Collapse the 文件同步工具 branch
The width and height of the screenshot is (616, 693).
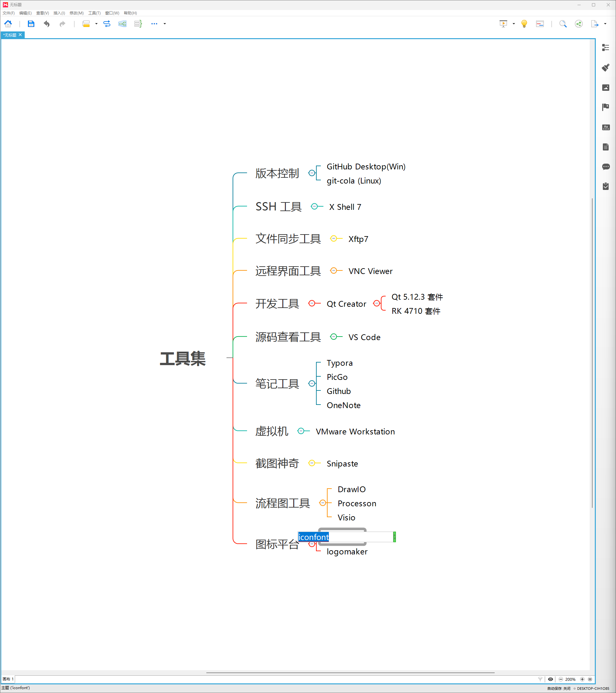tap(334, 239)
